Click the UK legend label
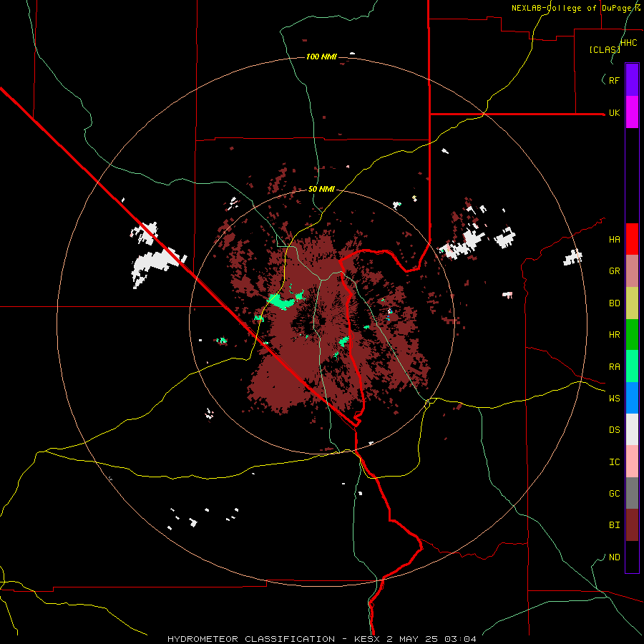The width and height of the screenshot is (644, 644). 614,112
